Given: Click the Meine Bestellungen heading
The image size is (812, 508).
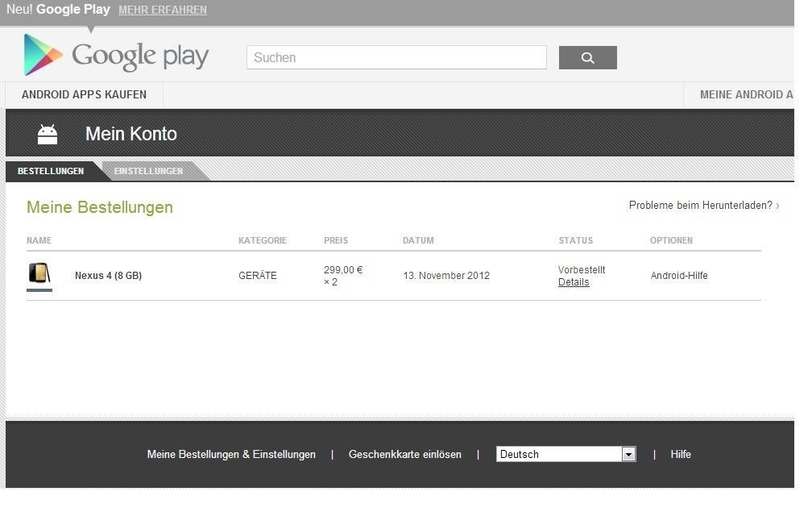Looking at the screenshot, I should [100, 207].
